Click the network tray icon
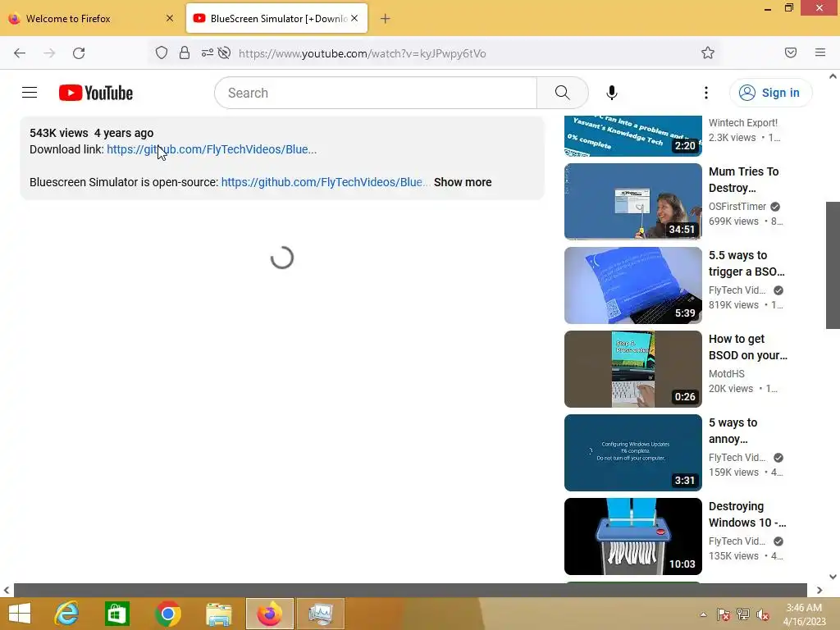Screen dimensions: 840x630 coord(743,614)
